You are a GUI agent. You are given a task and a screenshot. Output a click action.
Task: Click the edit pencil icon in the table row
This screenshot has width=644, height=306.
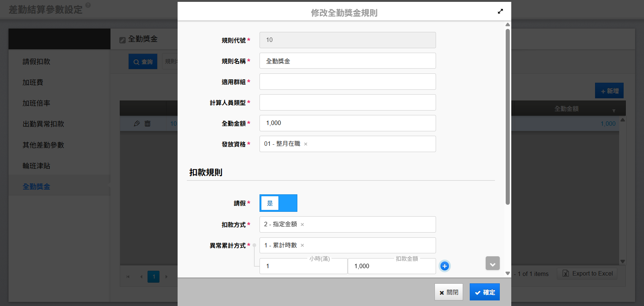[137, 124]
